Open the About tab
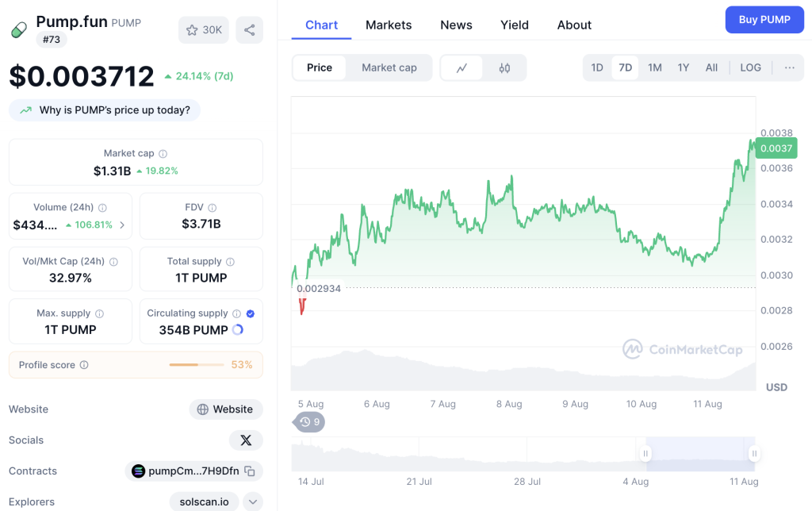The image size is (812, 511). point(574,25)
